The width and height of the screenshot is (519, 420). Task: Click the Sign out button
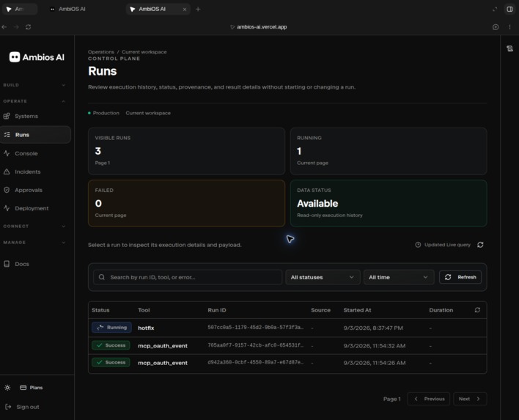[x=22, y=407]
